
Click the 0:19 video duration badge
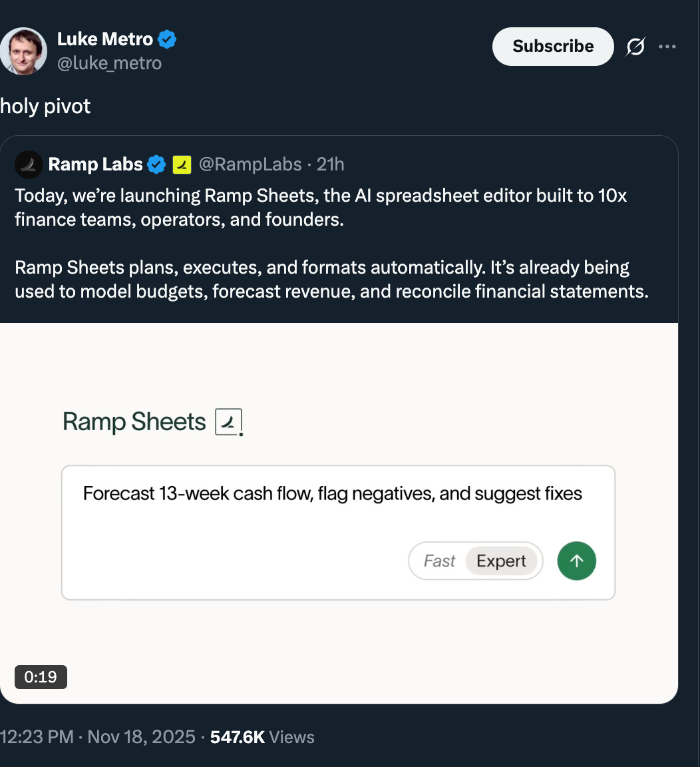41,677
